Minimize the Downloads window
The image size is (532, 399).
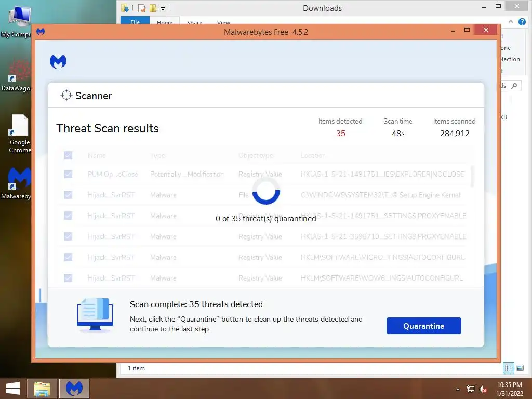[x=484, y=7]
